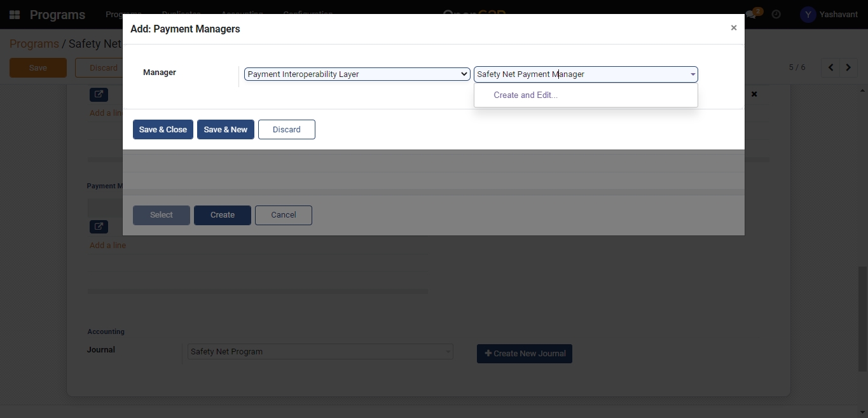This screenshot has width=868, height=418.
Task: Click external link icon above Accounting section
Action: pyautogui.click(x=99, y=226)
